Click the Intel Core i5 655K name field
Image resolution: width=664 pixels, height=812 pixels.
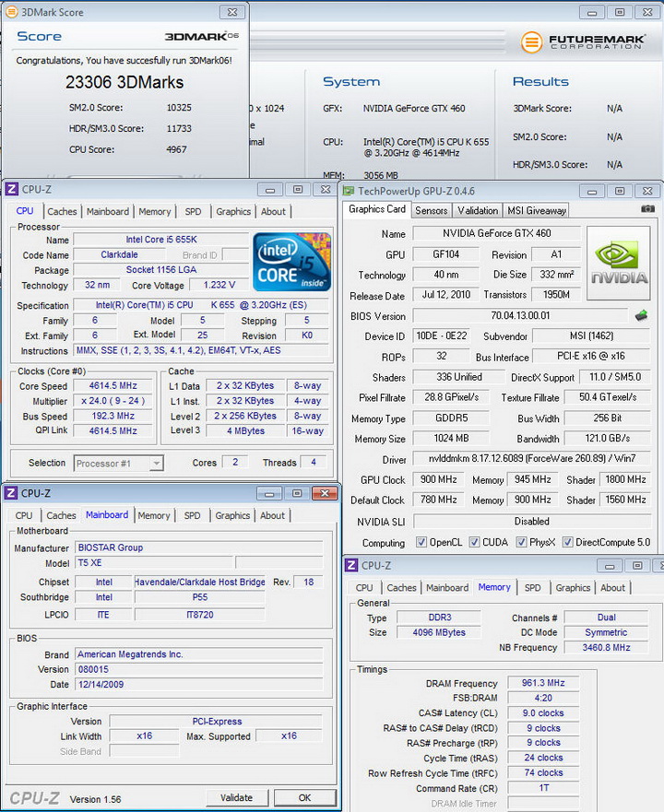tap(161, 240)
